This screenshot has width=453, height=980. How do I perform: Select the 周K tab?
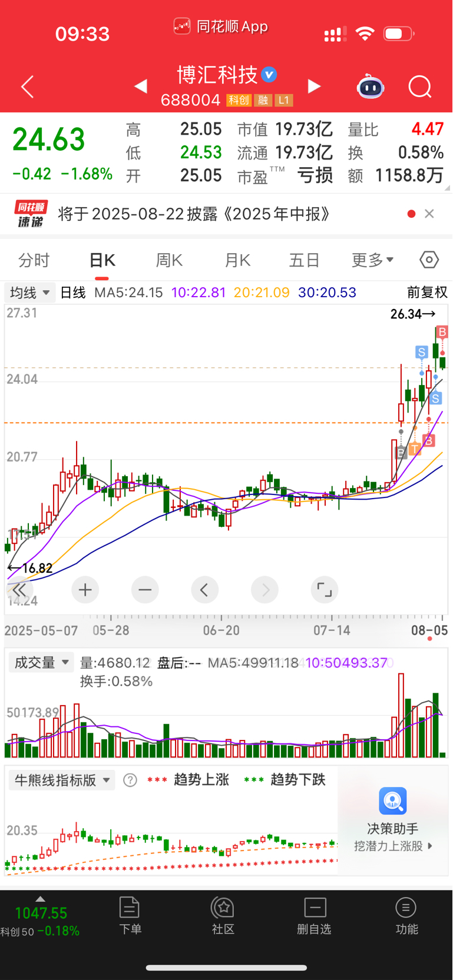point(169,260)
